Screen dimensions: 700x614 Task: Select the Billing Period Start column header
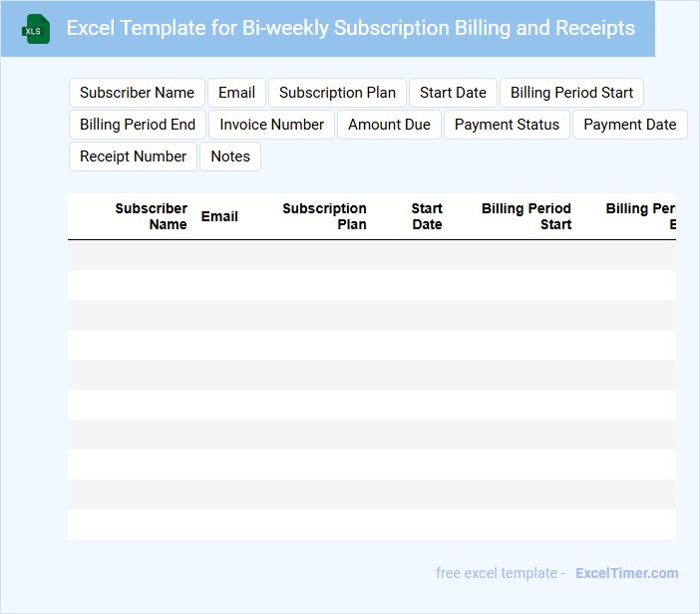pyautogui.click(x=526, y=216)
